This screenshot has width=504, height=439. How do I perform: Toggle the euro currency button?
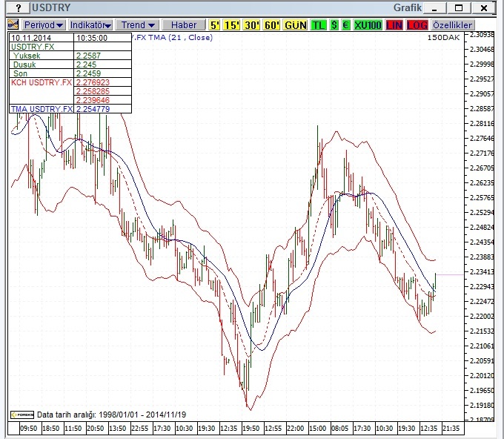click(346, 24)
